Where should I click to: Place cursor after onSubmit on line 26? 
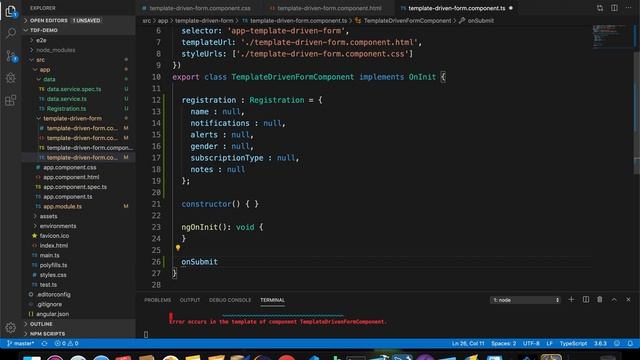pos(218,262)
